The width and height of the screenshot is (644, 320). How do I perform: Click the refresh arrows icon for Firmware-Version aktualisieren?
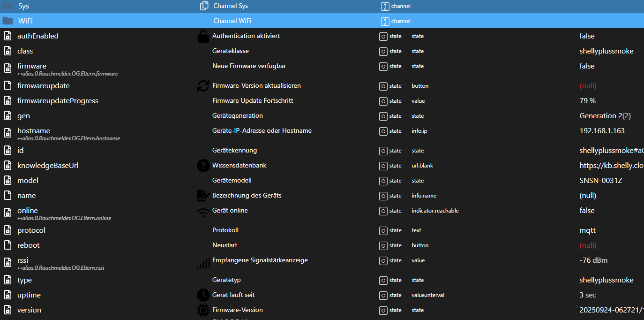tap(203, 86)
